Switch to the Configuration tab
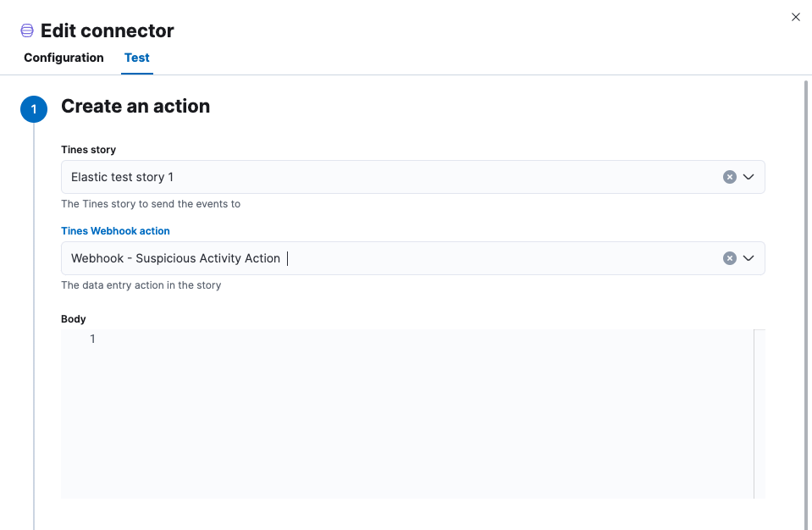Viewport: 812px width, 530px height. tap(64, 58)
